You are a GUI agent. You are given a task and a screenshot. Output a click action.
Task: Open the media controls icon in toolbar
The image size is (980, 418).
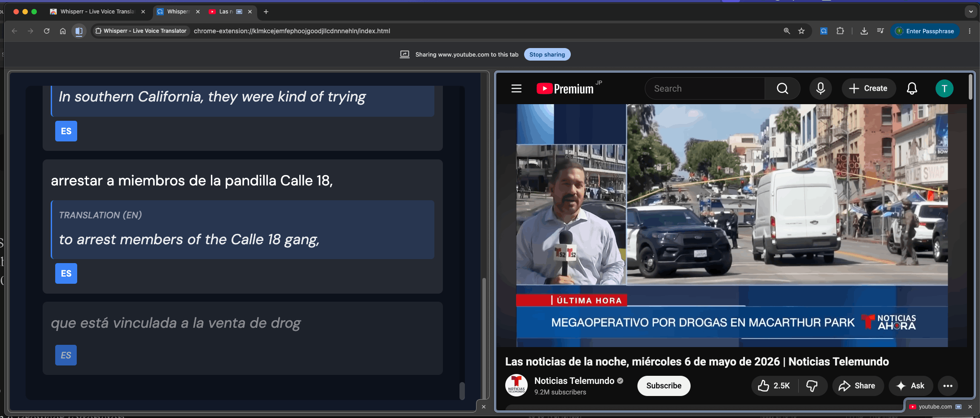(880, 31)
